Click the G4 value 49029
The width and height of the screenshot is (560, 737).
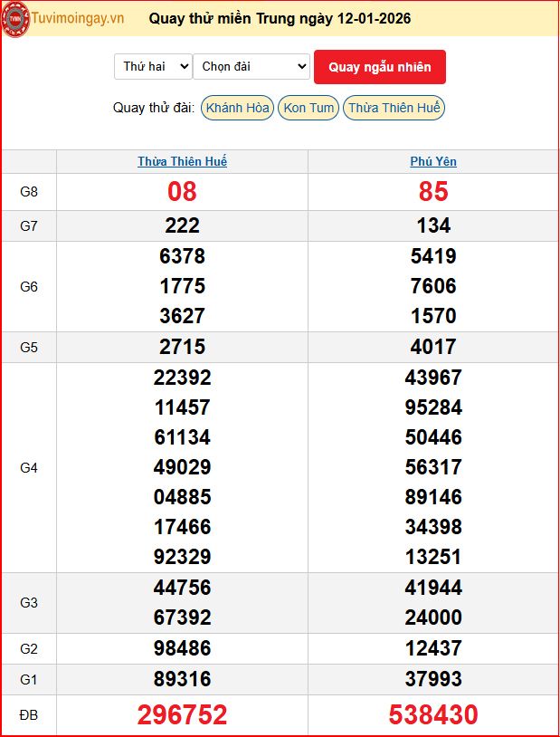(x=182, y=467)
